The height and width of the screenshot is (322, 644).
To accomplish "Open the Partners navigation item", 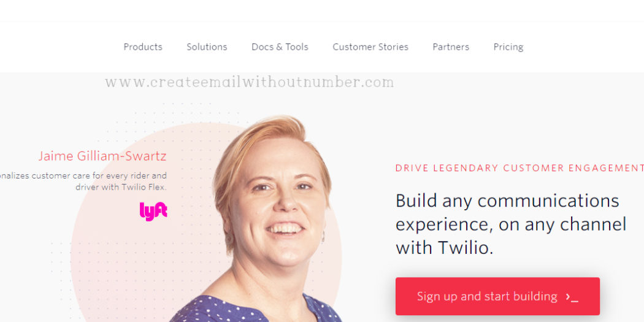I will coord(451,47).
